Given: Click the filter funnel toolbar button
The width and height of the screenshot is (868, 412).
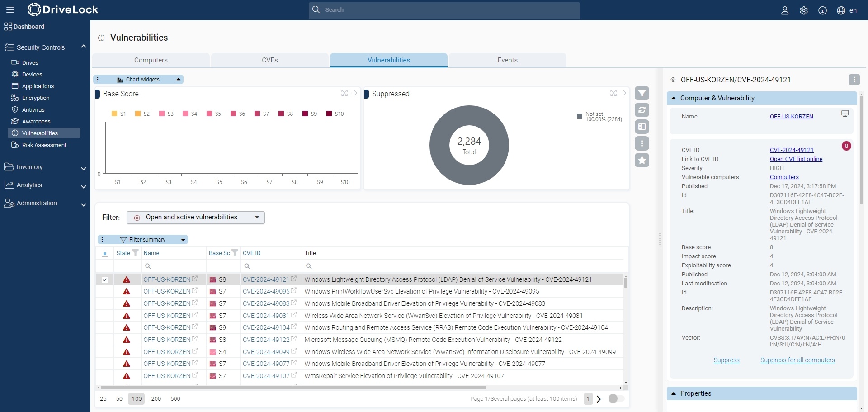Looking at the screenshot, I should pos(642,93).
